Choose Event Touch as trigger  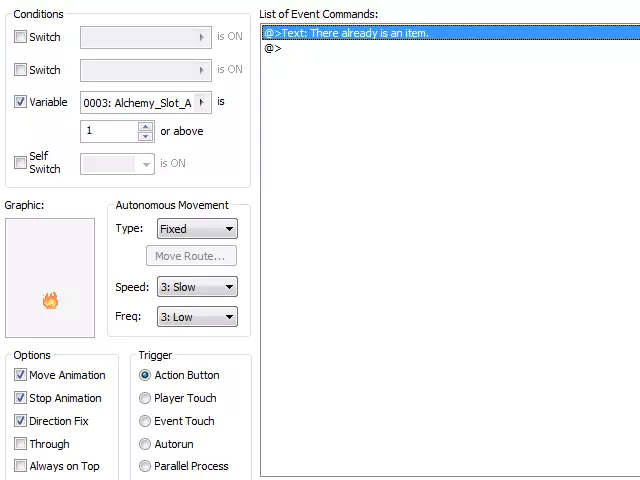coord(145,421)
